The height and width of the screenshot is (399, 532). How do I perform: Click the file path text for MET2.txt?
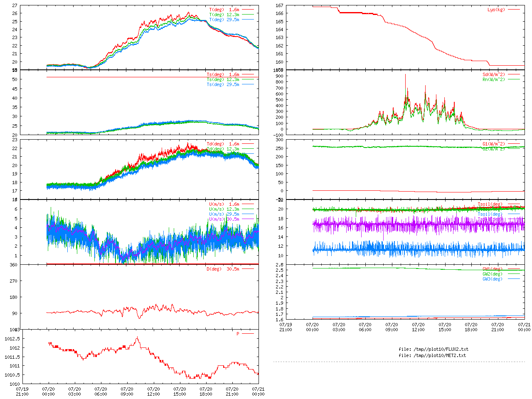point(432,355)
